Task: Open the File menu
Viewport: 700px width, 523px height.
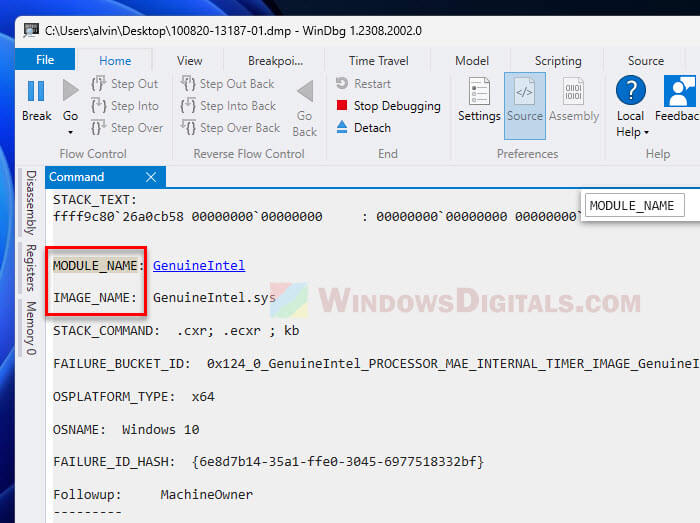Action: pyautogui.click(x=45, y=60)
